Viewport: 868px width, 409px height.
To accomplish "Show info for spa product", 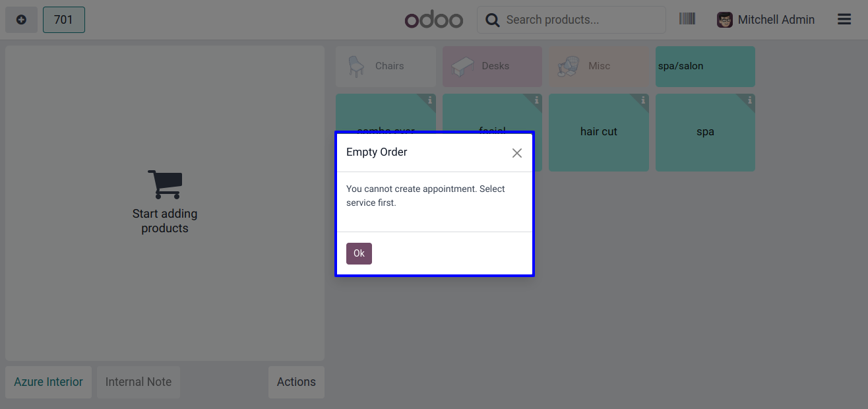I will [x=749, y=100].
